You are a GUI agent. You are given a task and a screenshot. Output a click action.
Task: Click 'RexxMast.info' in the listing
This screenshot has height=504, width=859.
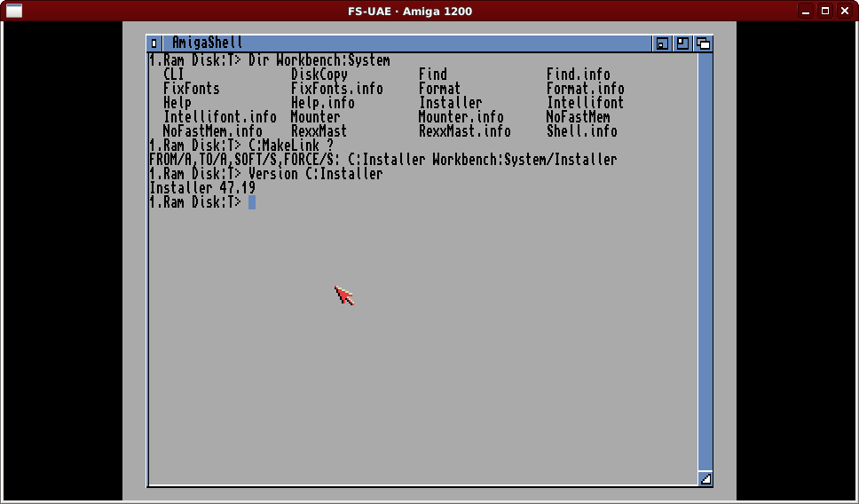click(465, 131)
